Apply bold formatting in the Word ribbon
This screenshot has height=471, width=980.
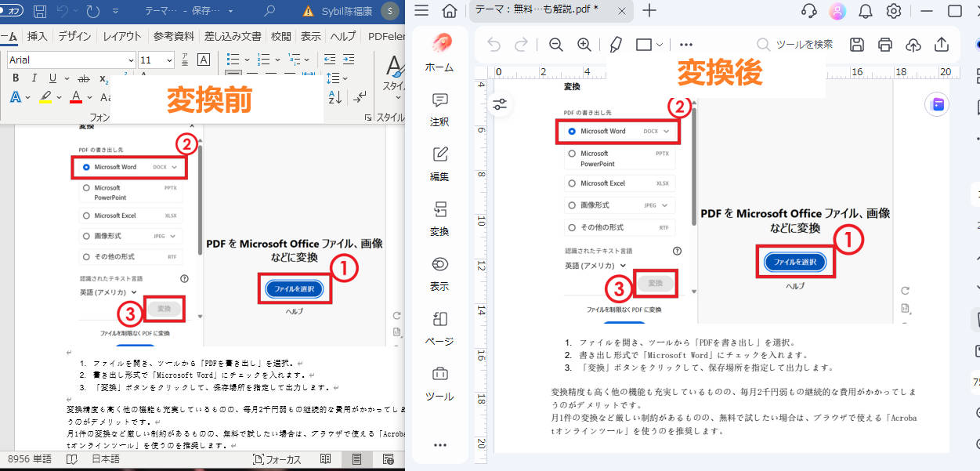point(16,78)
